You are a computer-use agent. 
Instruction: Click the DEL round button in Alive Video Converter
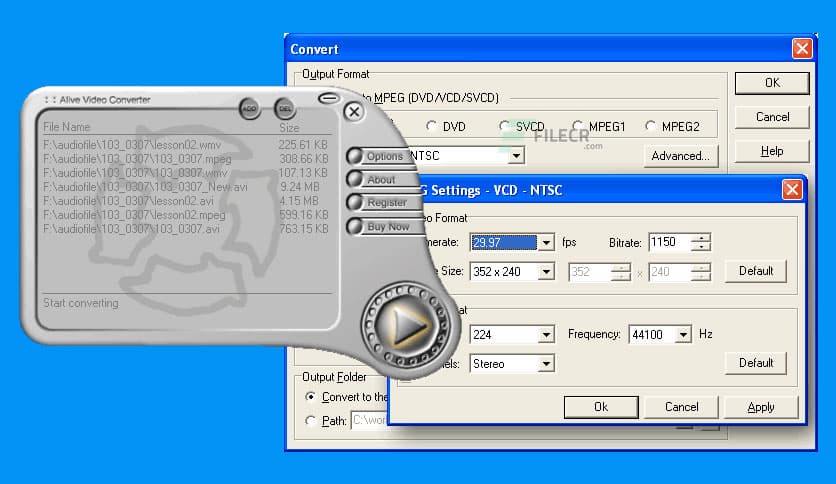(285, 109)
